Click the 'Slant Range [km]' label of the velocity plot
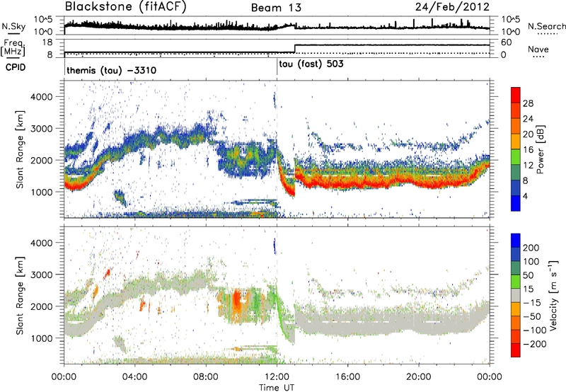Screen dimensions: 566x392 [20, 295]
